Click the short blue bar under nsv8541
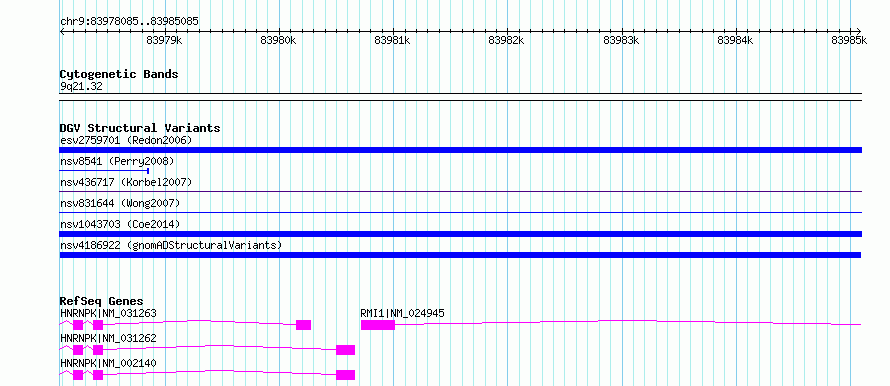The width and height of the screenshot is (890, 386). (104, 170)
